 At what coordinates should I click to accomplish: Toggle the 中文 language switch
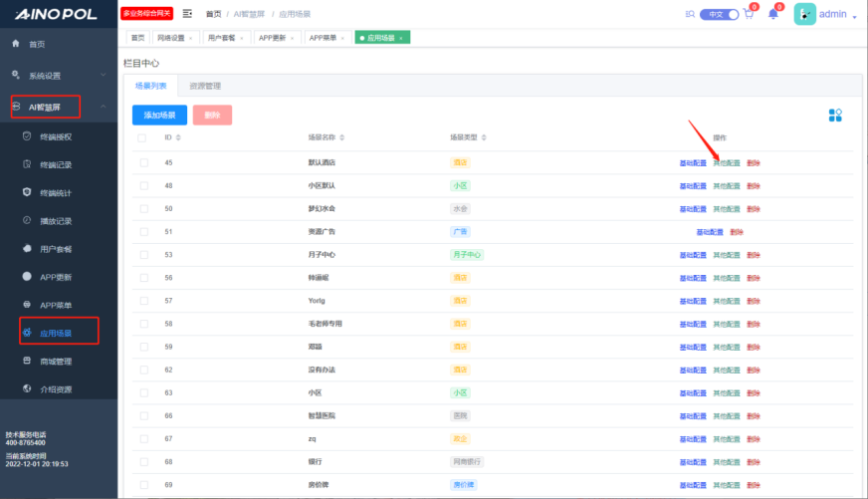point(720,14)
